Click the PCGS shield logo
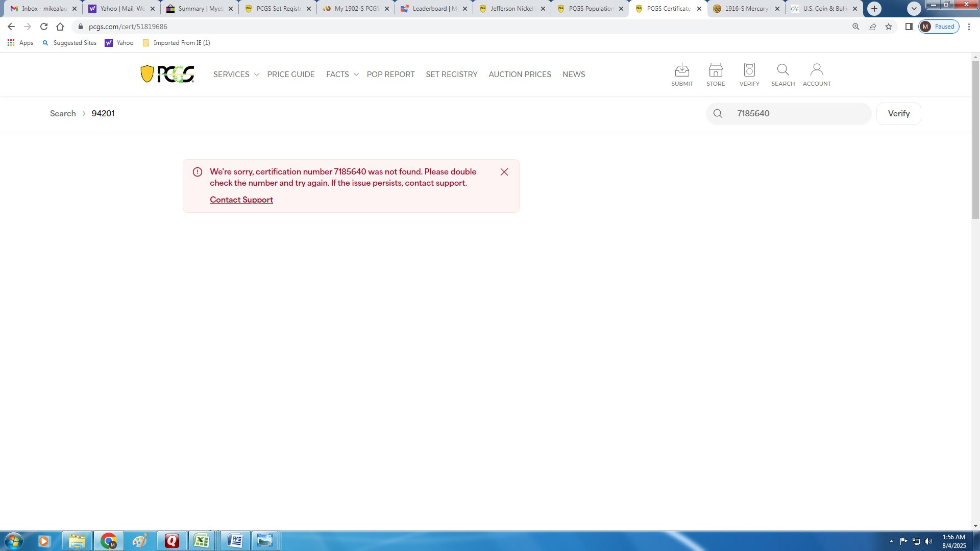 point(167,74)
